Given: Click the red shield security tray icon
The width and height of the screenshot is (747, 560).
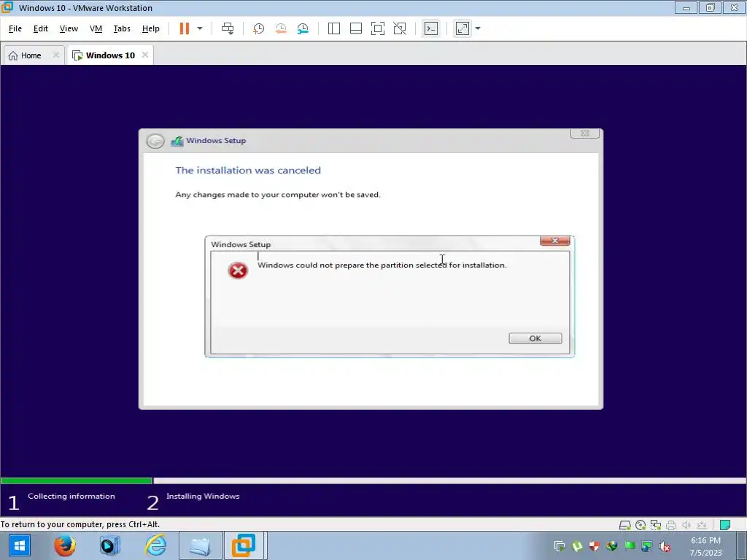Looking at the screenshot, I should coord(594,546).
